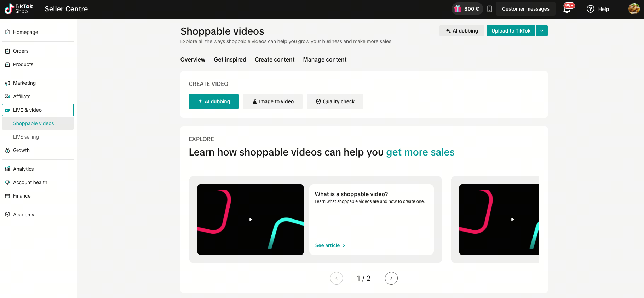Click the Help question mark icon
This screenshot has height=298, width=644.
(590, 9)
